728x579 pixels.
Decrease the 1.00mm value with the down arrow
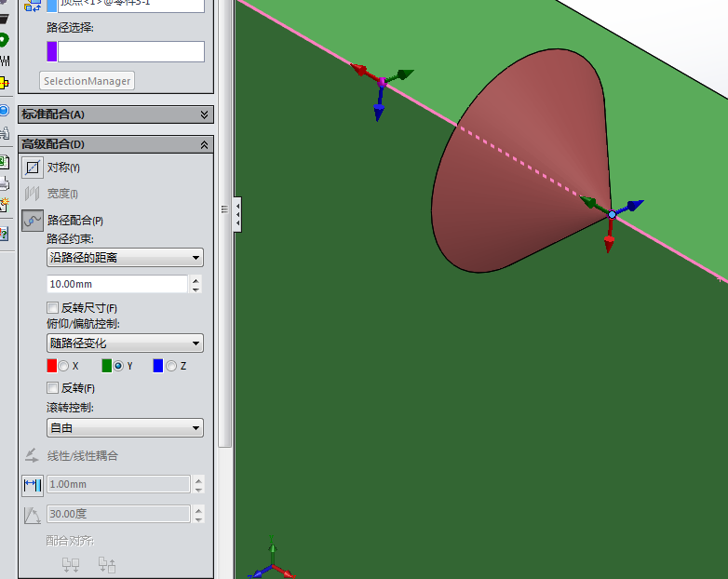[198, 489]
